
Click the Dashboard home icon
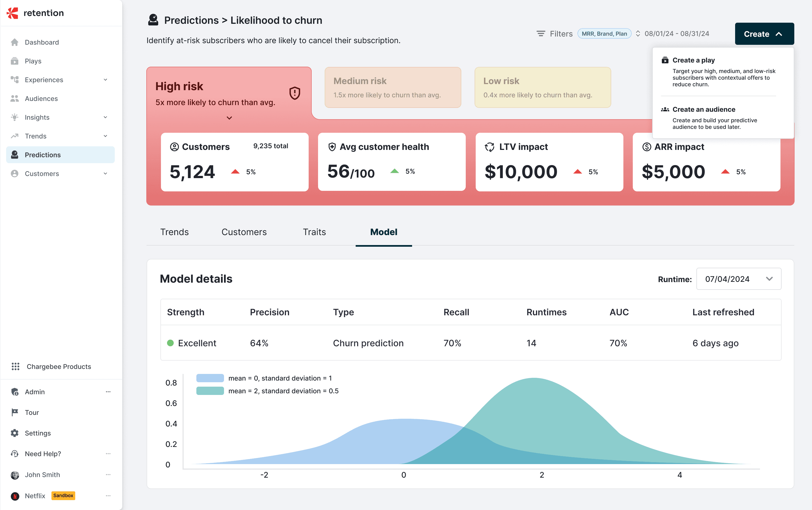click(14, 42)
